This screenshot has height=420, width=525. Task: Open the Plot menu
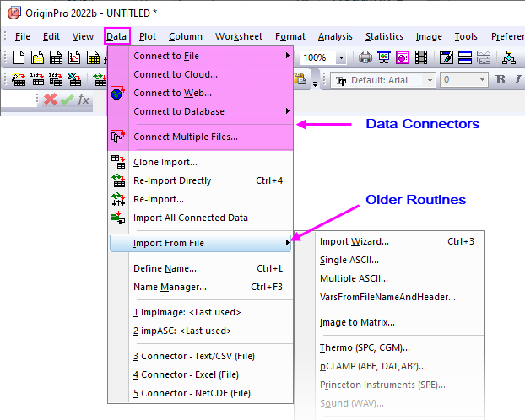148,36
